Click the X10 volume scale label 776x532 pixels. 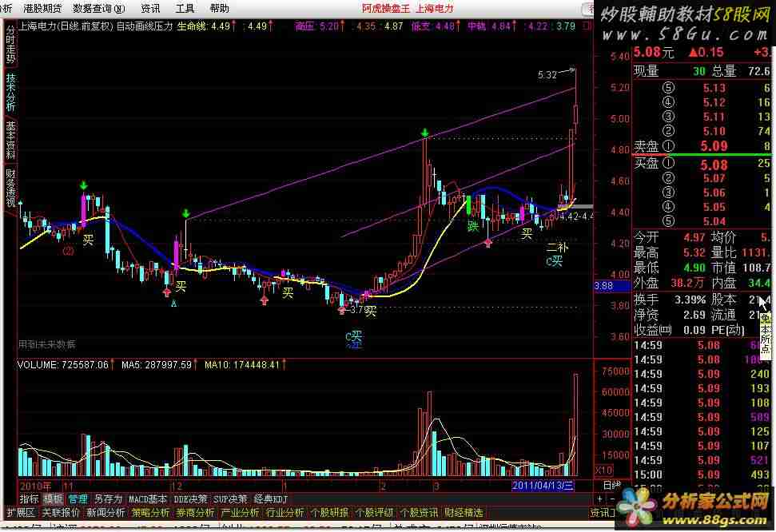(x=603, y=470)
